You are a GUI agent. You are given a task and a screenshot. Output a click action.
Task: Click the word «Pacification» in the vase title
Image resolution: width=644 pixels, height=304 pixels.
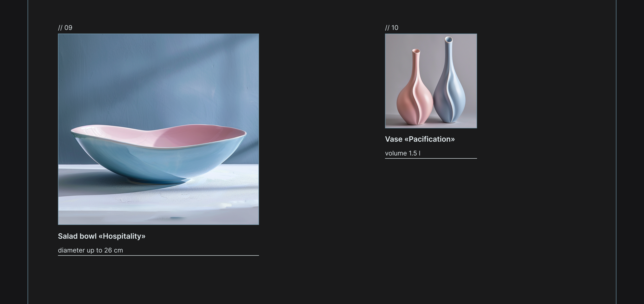click(429, 139)
